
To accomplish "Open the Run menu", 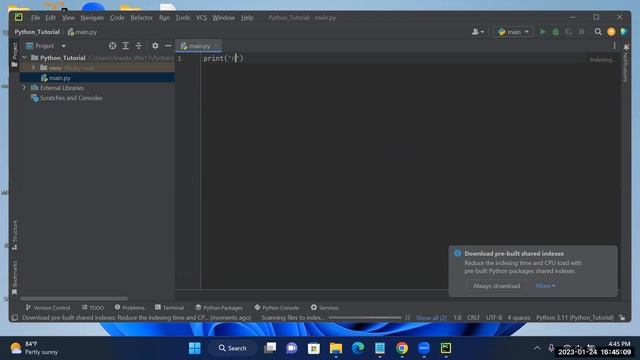I will point(164,18).
